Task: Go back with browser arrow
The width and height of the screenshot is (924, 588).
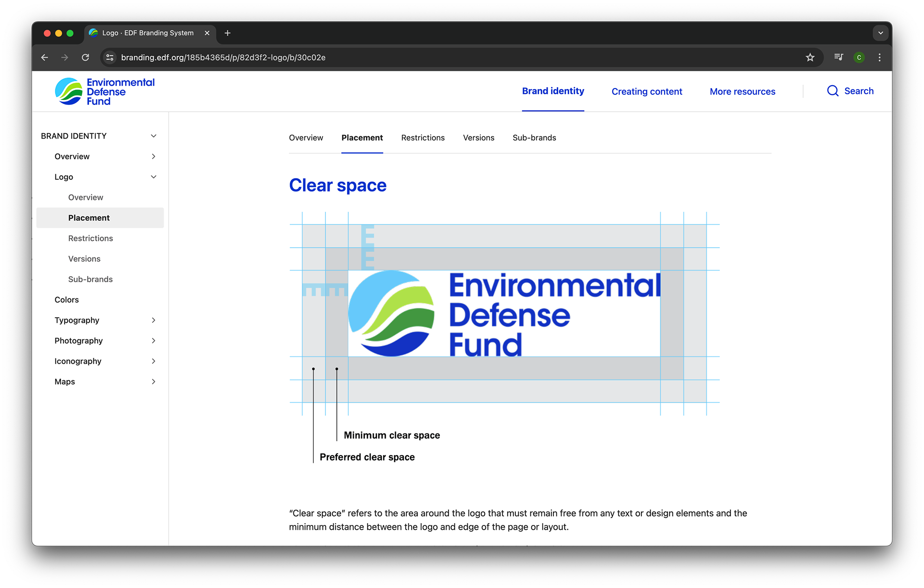Action: (45, 58)
